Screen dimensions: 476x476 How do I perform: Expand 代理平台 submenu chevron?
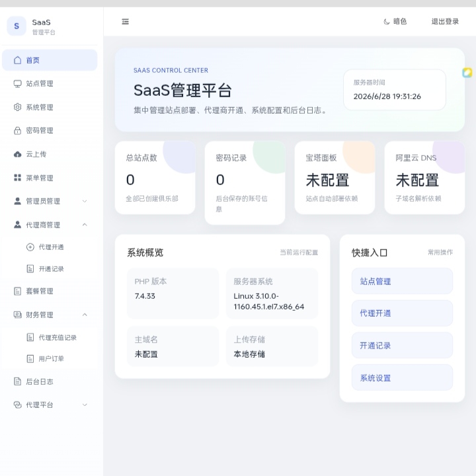coord(85,405)
